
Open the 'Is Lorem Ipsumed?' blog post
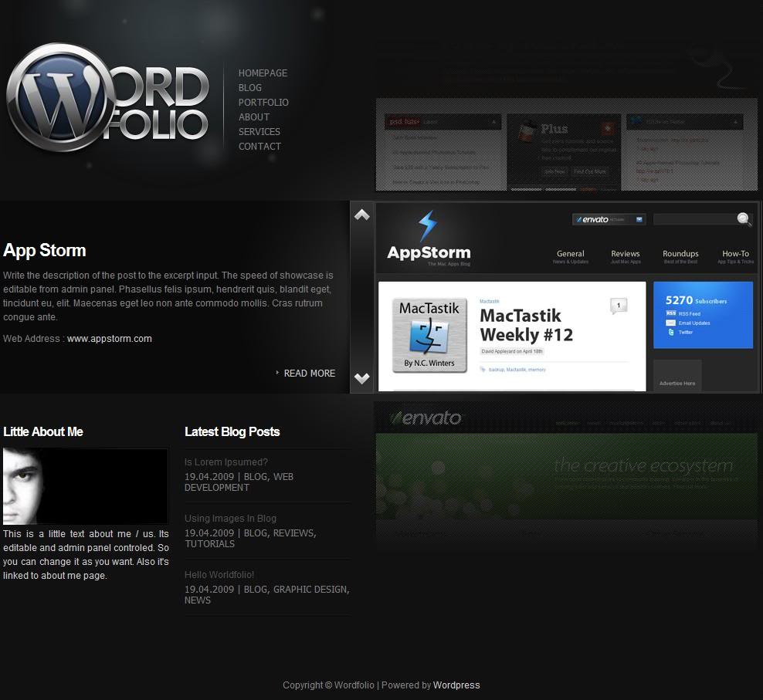coord(226,462)
